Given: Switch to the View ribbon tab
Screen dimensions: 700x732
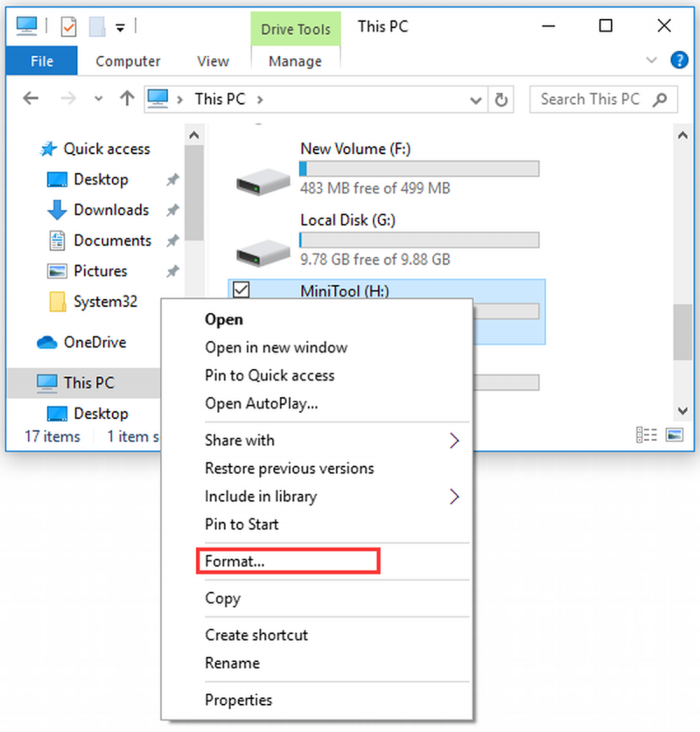Looking at the screenshot, I should click(213, 61).
